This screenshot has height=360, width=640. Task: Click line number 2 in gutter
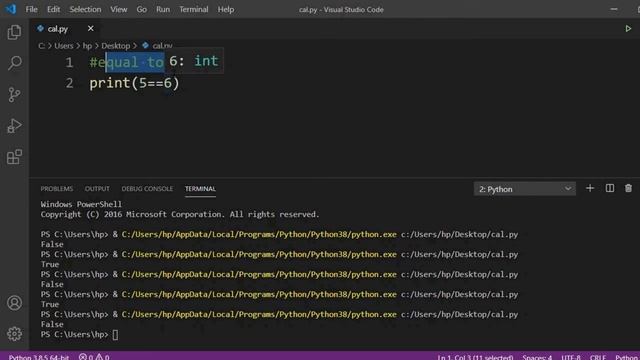click(69, 83)
